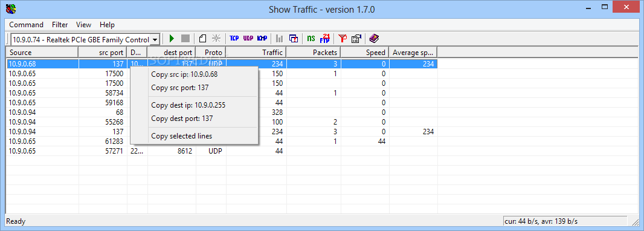Sort by the Proto column header
The height and width of the screenshot is (231, 644).
tap(211, 52)
